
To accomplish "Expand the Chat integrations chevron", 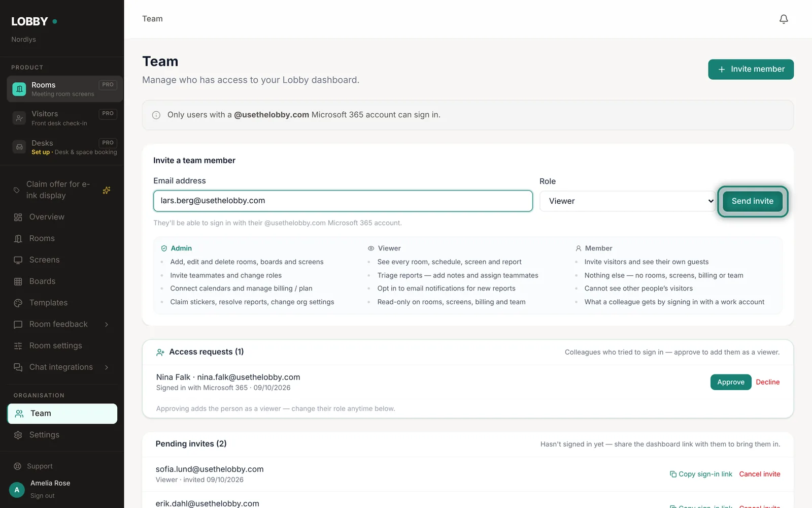I will [x=107, y=367].
